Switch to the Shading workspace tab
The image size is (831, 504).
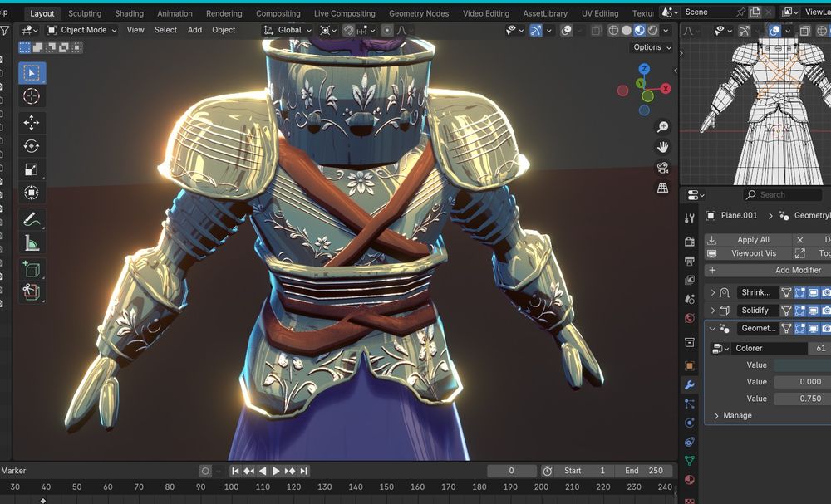(130, 13)
